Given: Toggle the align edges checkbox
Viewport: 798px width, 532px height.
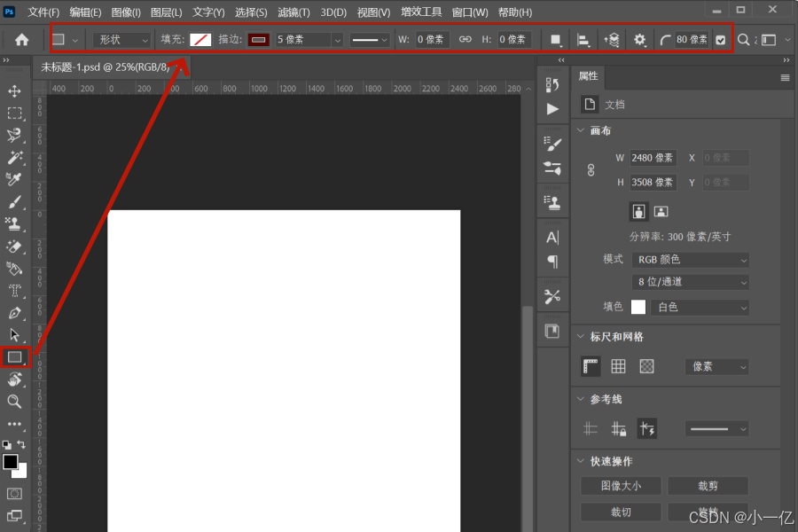Looking at the screenshot, I should tap(721, 40).
